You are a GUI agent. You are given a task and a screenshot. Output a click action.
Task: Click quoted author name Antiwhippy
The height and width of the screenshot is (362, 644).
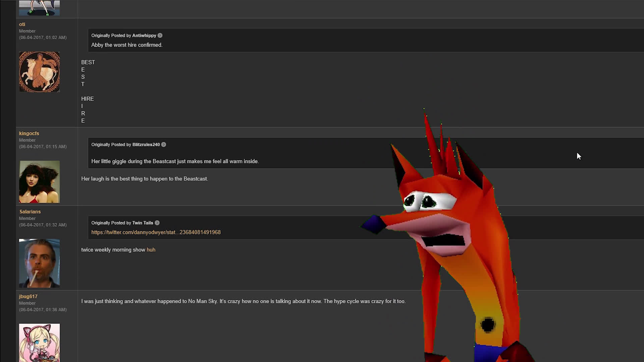click(x=144, y=36)
